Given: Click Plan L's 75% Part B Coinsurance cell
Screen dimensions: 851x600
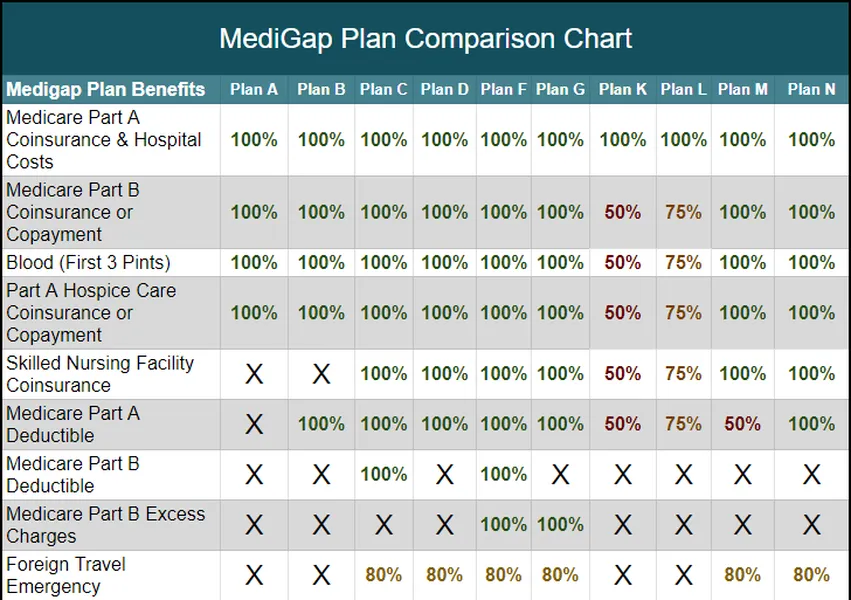Looking at the screenshot, I should coord(683,212).
